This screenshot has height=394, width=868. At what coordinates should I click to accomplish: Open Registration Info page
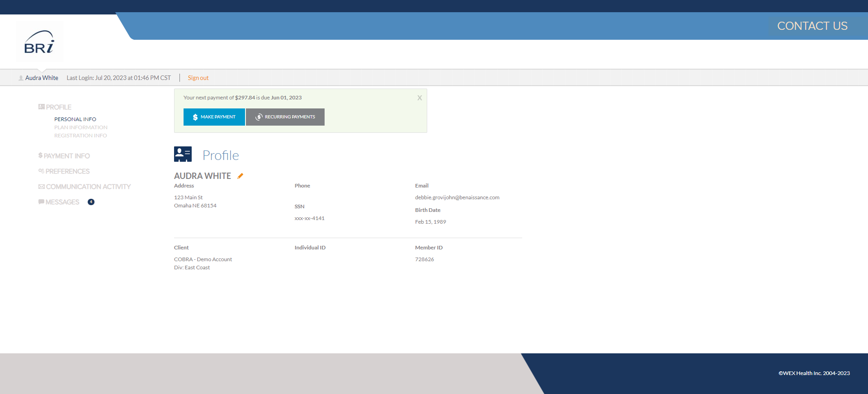pos(80,136)
